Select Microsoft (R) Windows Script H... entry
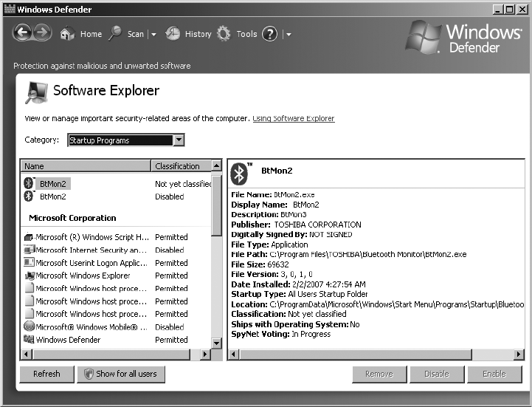 point(117,237)
